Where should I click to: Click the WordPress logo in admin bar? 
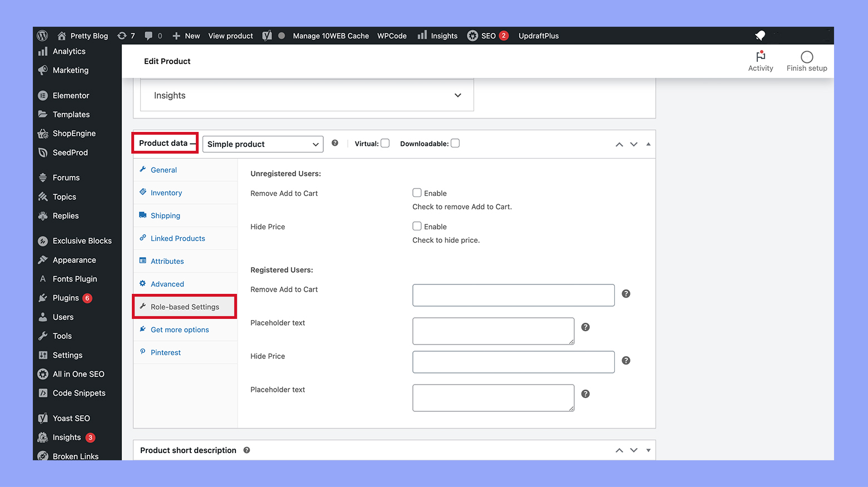point(42,36)
